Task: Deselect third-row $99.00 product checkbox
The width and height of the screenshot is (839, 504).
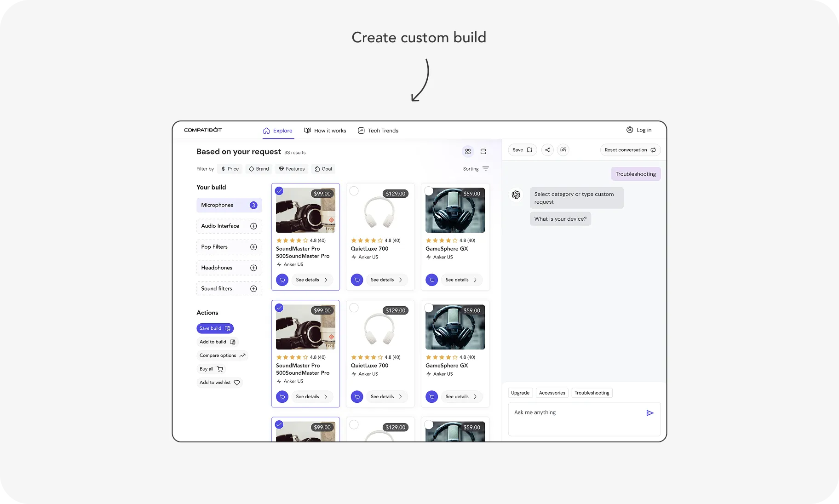Action: (279, 424)
